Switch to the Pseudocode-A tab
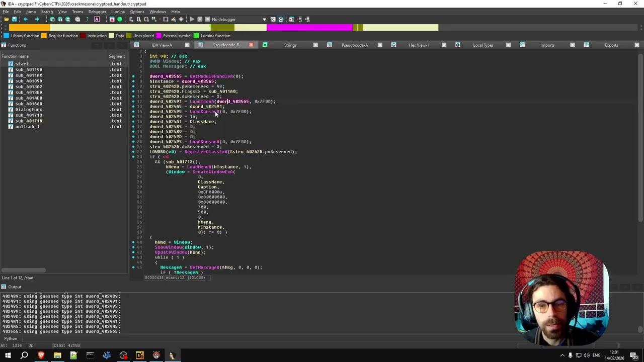644x362 pixels. (x=354, y=45)
